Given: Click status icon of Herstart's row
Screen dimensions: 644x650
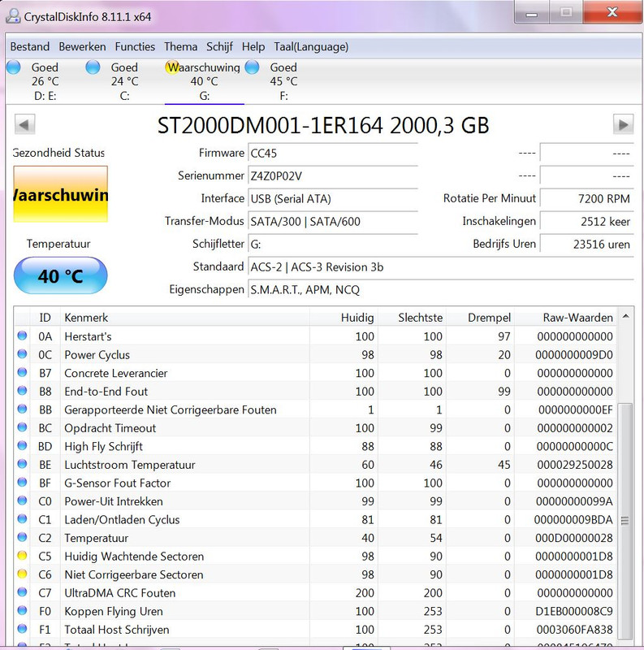Looking at the screenshot, I should (x=23, y=336).
